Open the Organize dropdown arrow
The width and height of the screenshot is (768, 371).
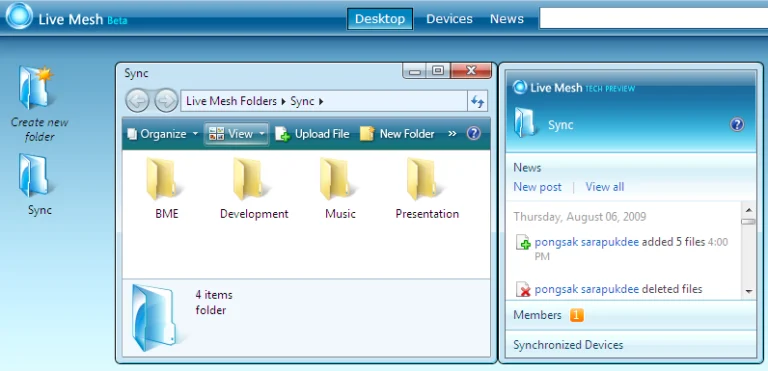(195, 134)
